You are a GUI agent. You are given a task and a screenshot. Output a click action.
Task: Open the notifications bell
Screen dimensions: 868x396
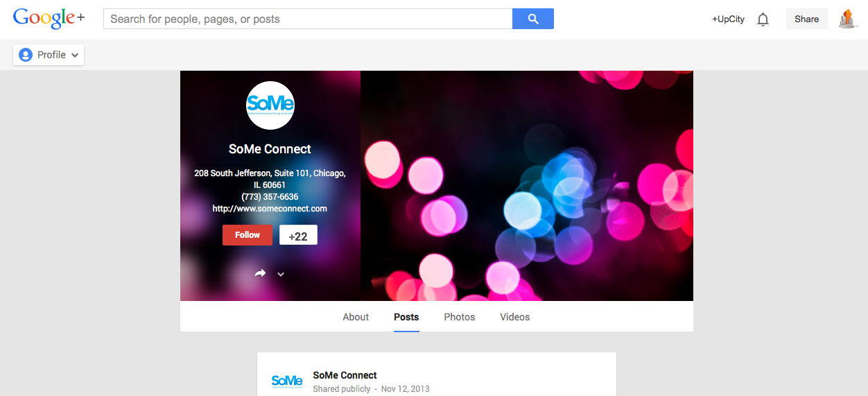763,19
